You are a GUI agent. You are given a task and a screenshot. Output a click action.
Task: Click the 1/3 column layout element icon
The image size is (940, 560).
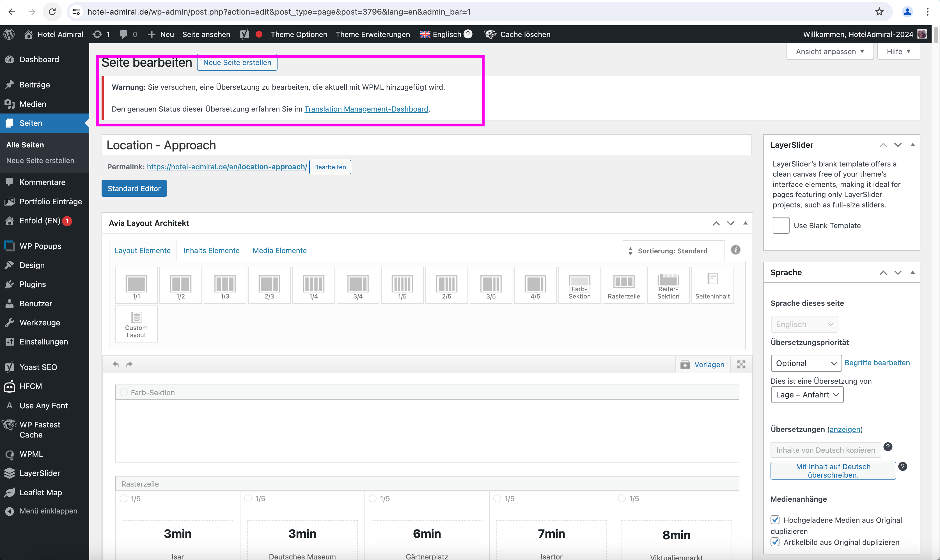(x=225, y=285)
